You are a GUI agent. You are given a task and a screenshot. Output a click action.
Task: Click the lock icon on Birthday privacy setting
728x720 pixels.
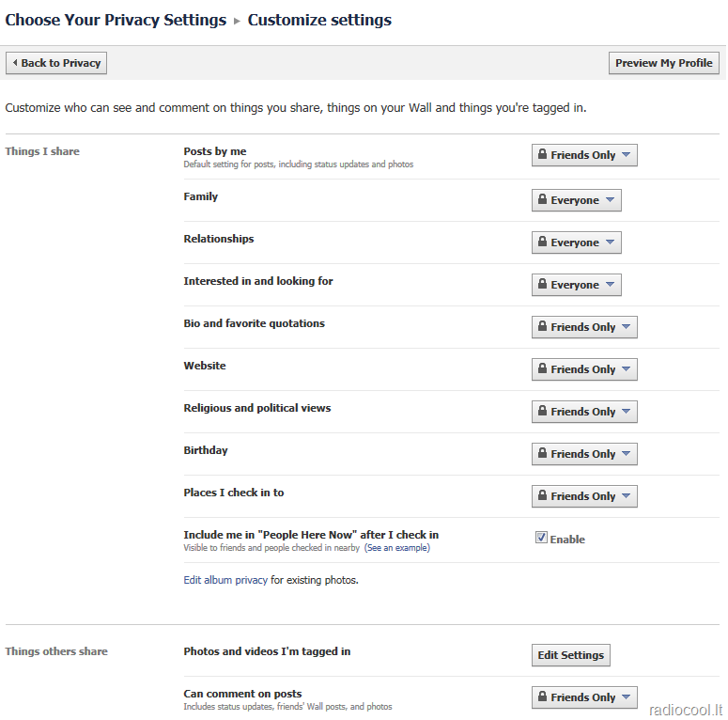pyautogui.click(x=542, y=453)
